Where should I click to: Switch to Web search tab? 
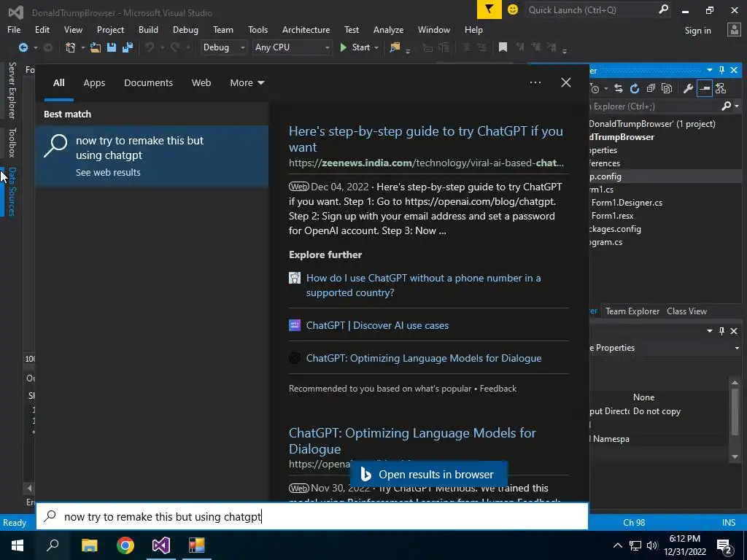[x=201, y=83]
